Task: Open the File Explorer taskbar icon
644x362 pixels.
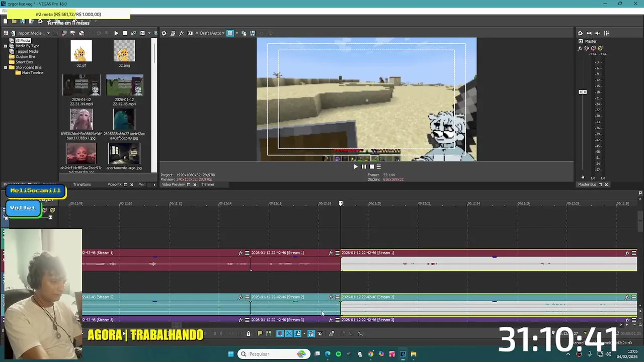Action: coord(413,354)
